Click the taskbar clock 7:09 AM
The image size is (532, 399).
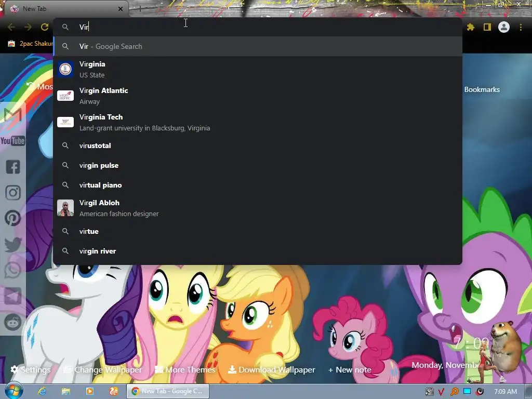click(x=505, y=392)
